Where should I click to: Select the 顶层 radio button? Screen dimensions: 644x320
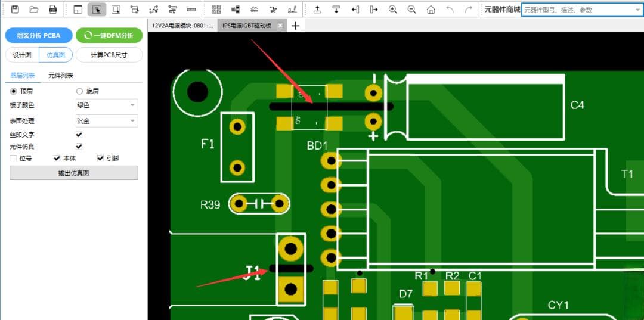tap(13, 91)
